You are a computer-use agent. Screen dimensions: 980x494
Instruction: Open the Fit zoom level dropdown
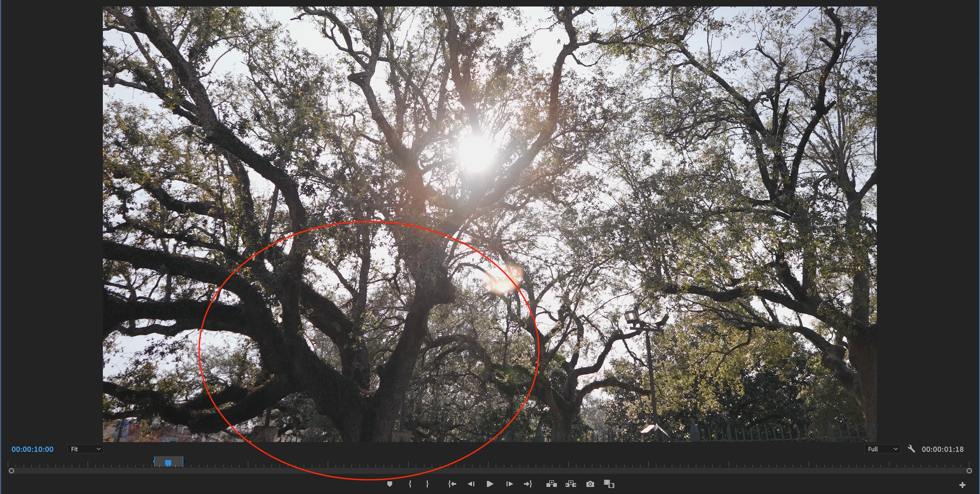point(85,449)
